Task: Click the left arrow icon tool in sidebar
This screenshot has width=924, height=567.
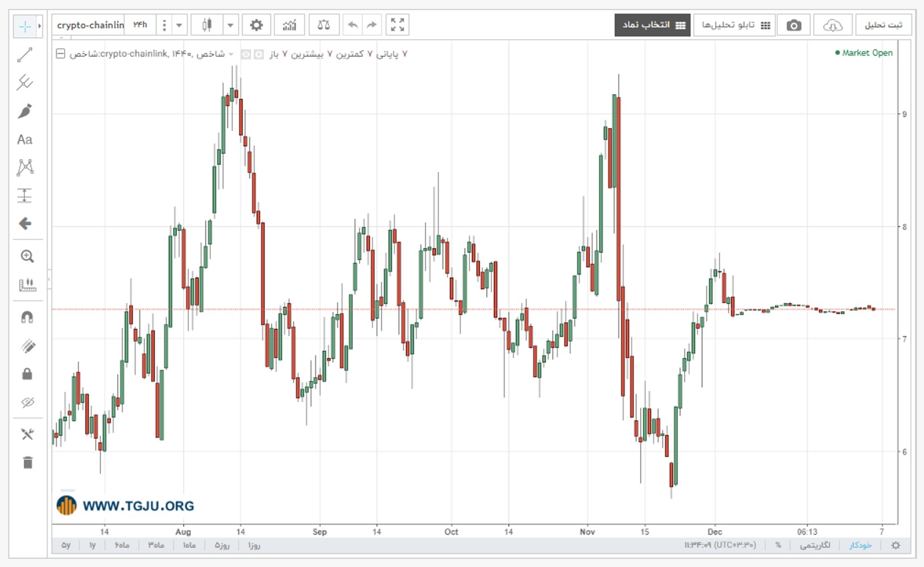Action: pyautogui.click(x=25, y=223)
